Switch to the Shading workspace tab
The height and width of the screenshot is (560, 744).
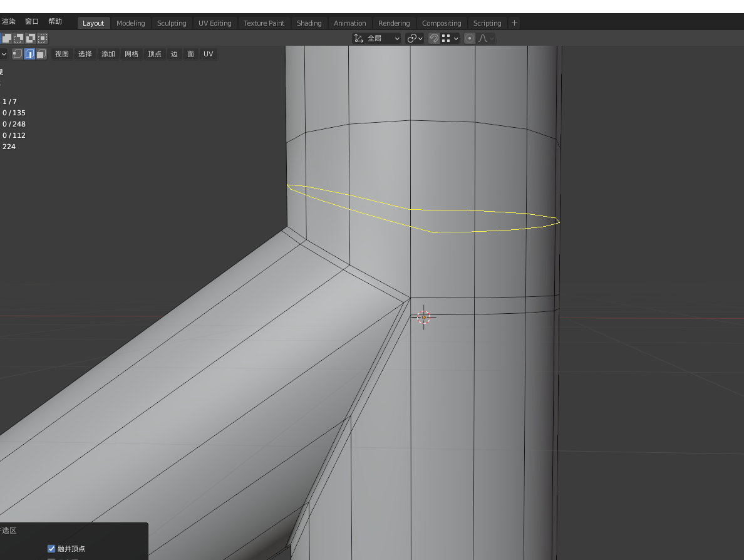309,23
